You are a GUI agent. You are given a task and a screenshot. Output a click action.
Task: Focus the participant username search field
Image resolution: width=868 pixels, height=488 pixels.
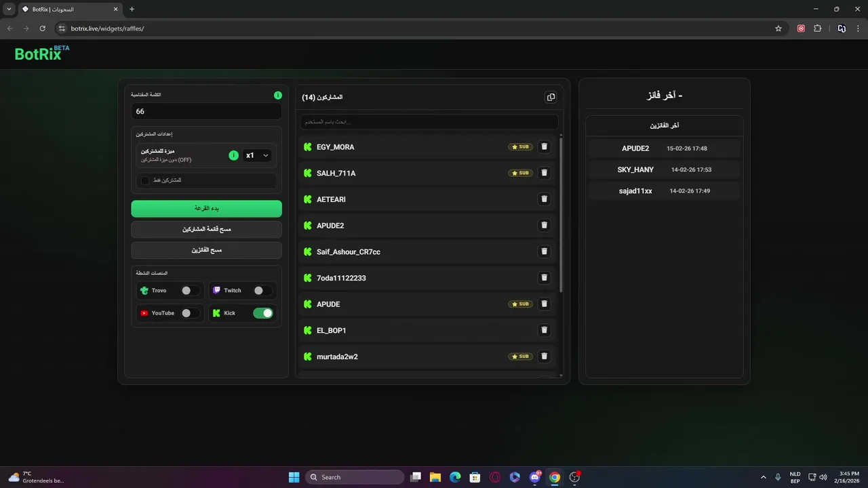tap(429, 122)
